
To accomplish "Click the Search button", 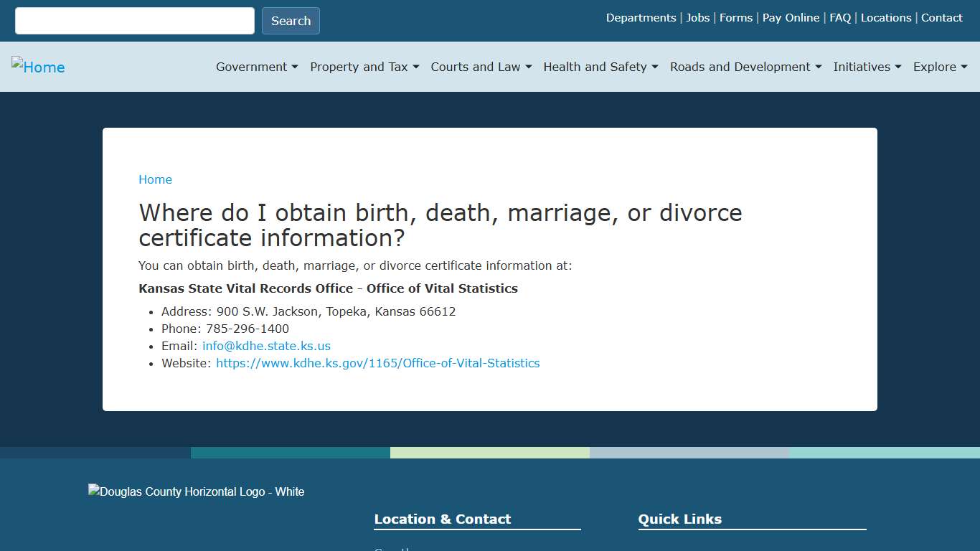I will 291,21.
